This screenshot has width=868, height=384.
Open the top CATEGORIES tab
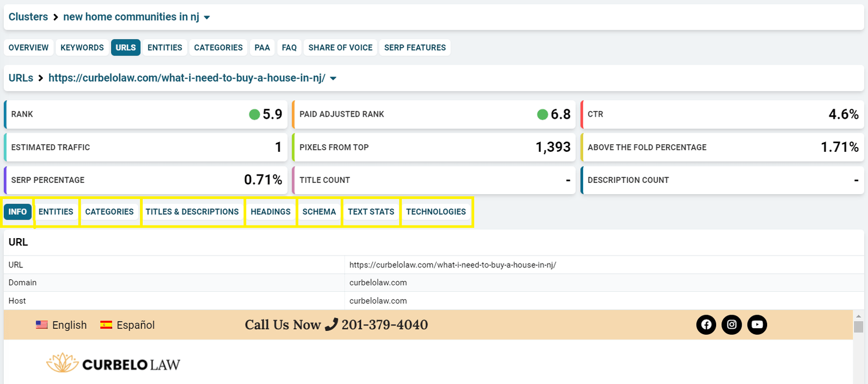[218, 47]
